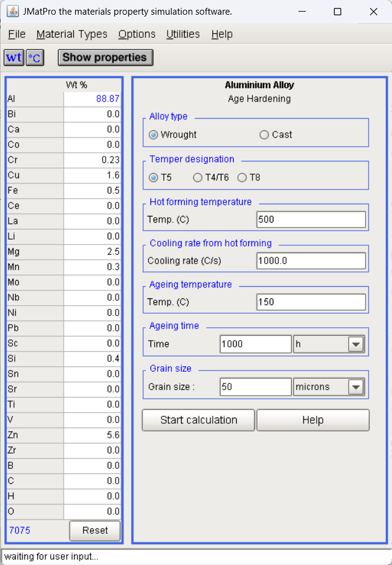Click the Wt % column header
The height and width of the screenshot is (565, 392).
76,85
